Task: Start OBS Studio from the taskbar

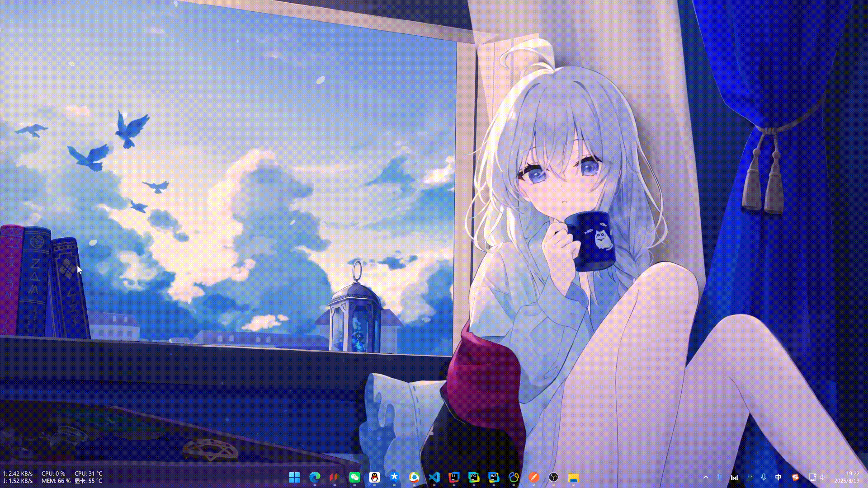Action: point(553,477)
